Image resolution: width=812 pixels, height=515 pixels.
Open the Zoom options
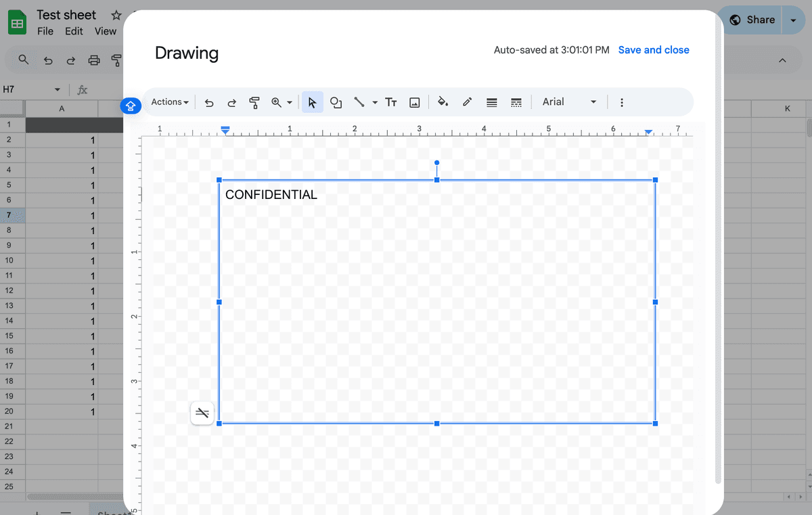point(281,102)
